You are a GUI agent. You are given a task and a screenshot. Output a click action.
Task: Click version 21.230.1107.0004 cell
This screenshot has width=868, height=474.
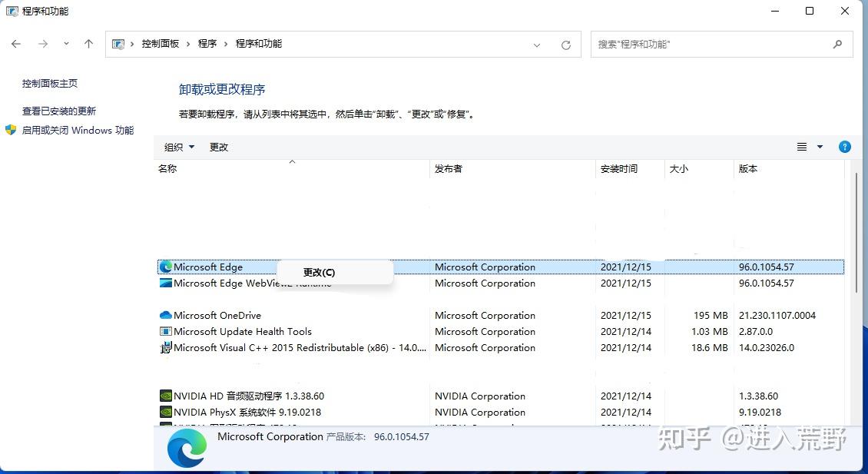pyautogui.click(x=777, y=315)
